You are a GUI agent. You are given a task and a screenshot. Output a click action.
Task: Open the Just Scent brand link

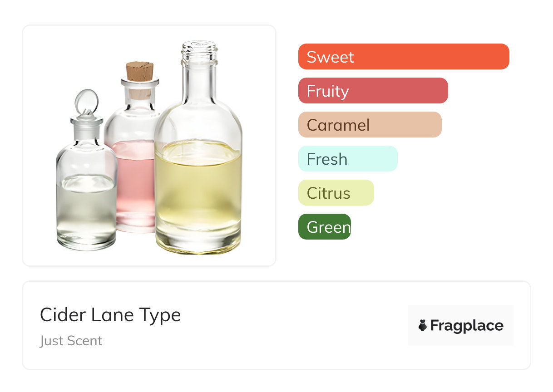71,341
